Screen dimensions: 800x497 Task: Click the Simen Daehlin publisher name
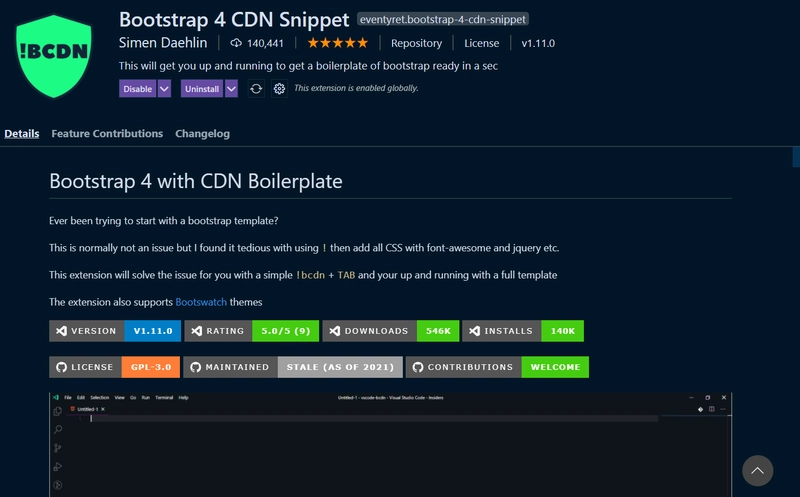(163, 43)
